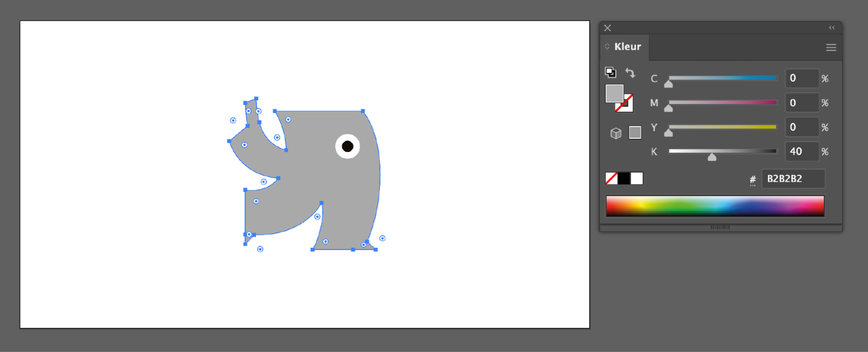The height and width of the screenshot is (352, 868).
Task: Open the Kleur panel options menu
Action: [x=830, y=47]
